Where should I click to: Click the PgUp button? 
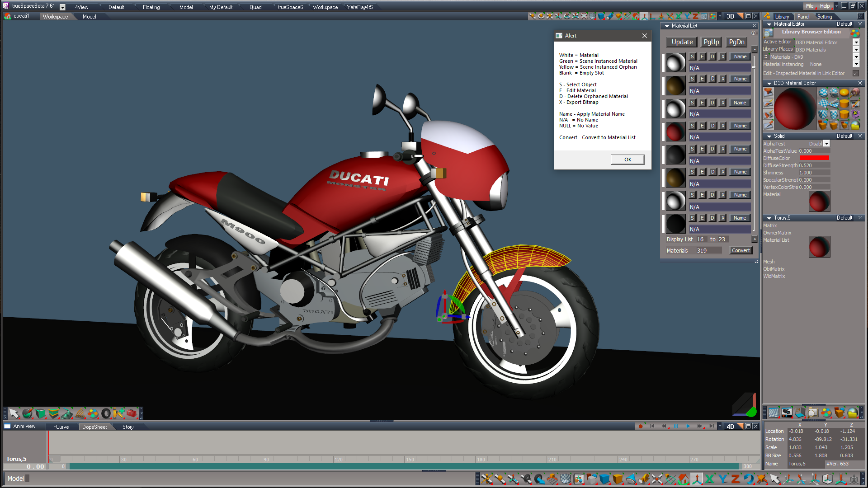(711, 42)
